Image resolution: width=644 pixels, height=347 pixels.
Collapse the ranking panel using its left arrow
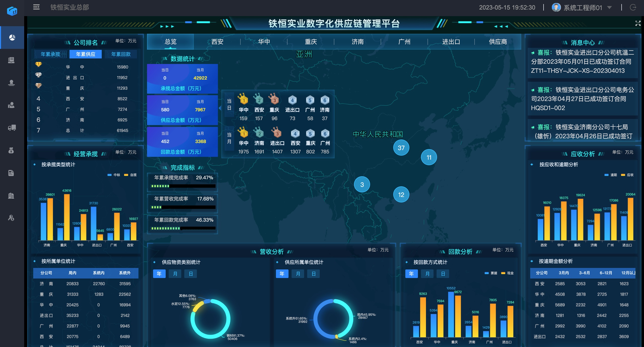[x=221, y=108]
